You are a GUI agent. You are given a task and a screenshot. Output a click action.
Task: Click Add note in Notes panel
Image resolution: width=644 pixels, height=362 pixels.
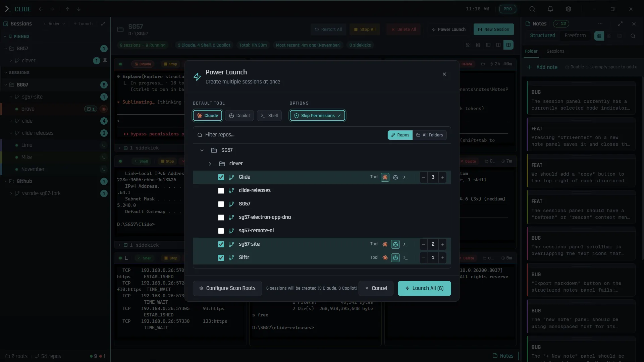pos(542,67)
